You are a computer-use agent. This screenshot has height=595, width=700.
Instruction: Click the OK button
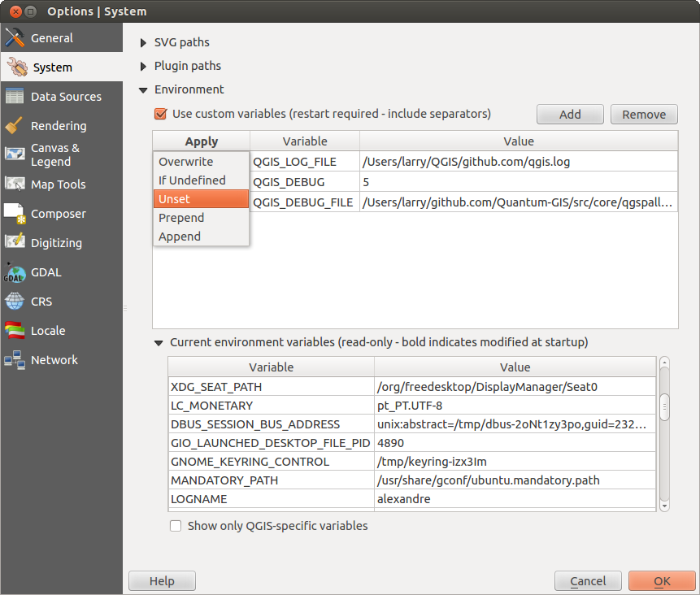662,581
